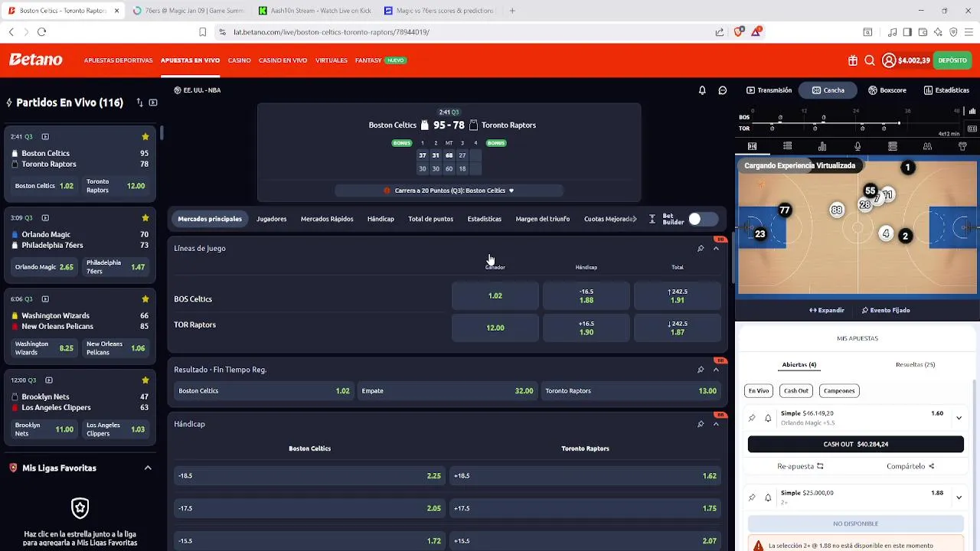980x551 pixels.
Task: Pin the Hándicap market section
Action: coord(701,424)
